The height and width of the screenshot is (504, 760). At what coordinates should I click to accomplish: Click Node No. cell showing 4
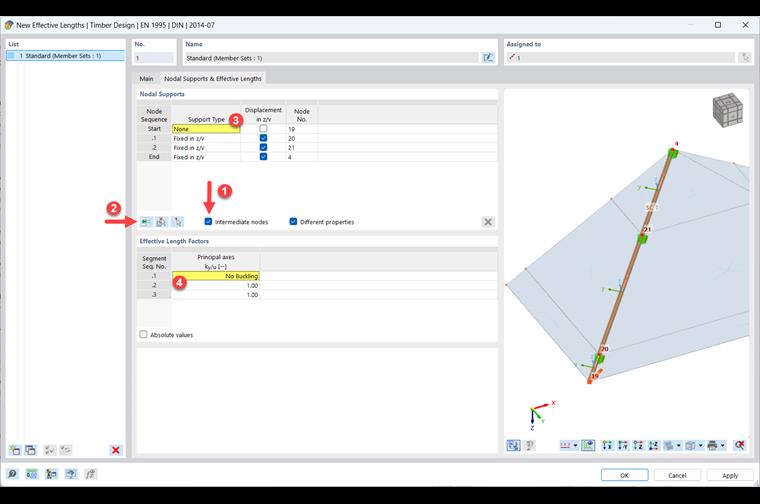click(x=302, y=157)
